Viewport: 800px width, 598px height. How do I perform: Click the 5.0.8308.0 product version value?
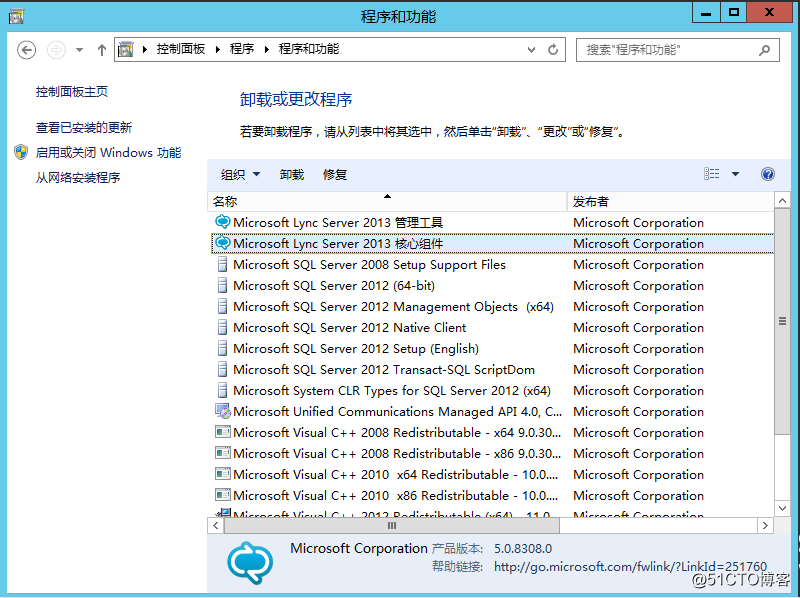click(523, 549)
